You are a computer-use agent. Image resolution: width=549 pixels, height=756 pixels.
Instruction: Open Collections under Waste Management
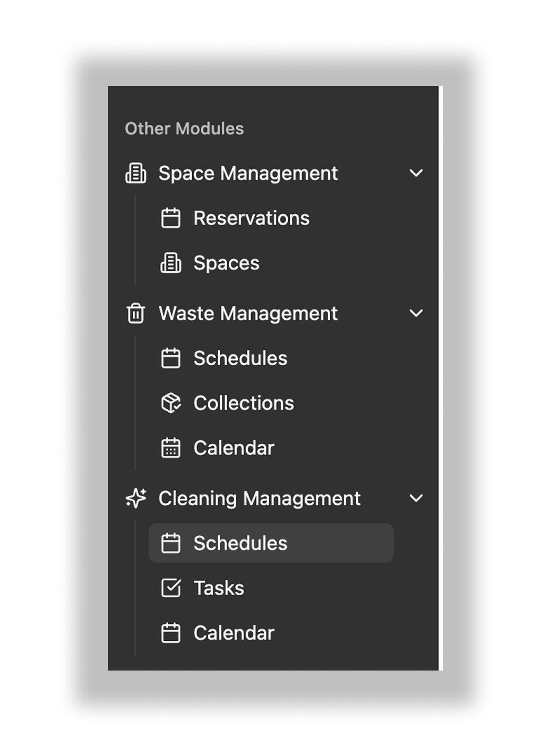244,403
